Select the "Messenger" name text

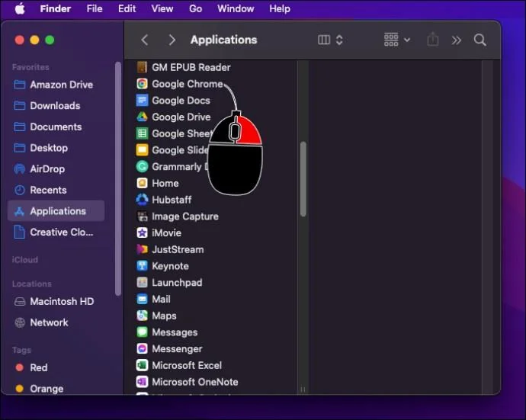click(x=177, y=349)
